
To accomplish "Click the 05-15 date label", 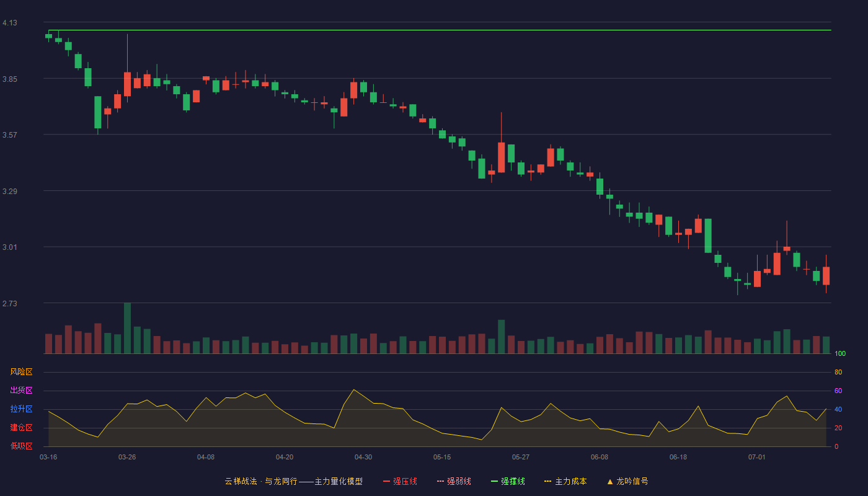I will [x=442, y=457].
